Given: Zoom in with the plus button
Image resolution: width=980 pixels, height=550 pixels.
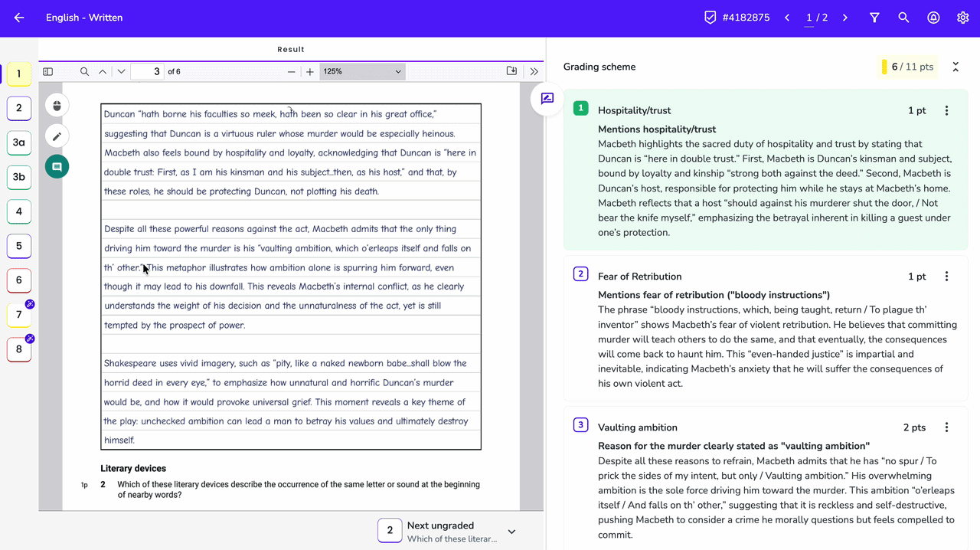Looking at the screenshot, I should pyautogui.click(x=310, y=72).
